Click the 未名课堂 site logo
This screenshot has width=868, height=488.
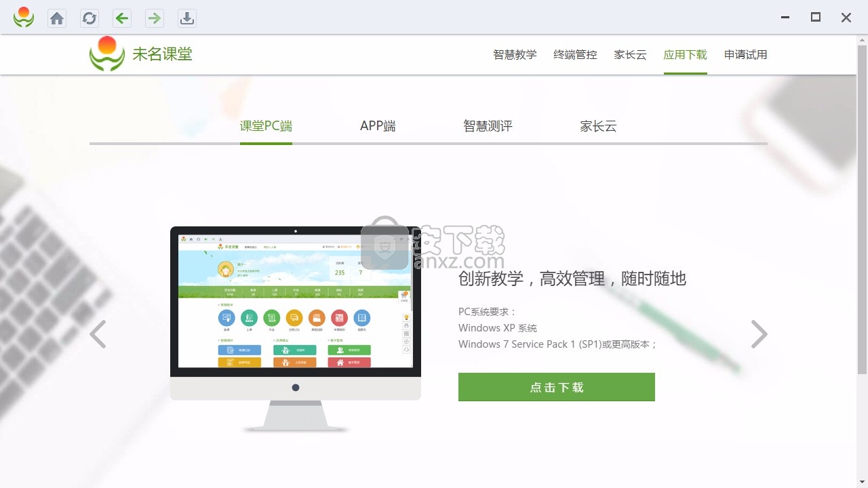click(x=141, y=54)
